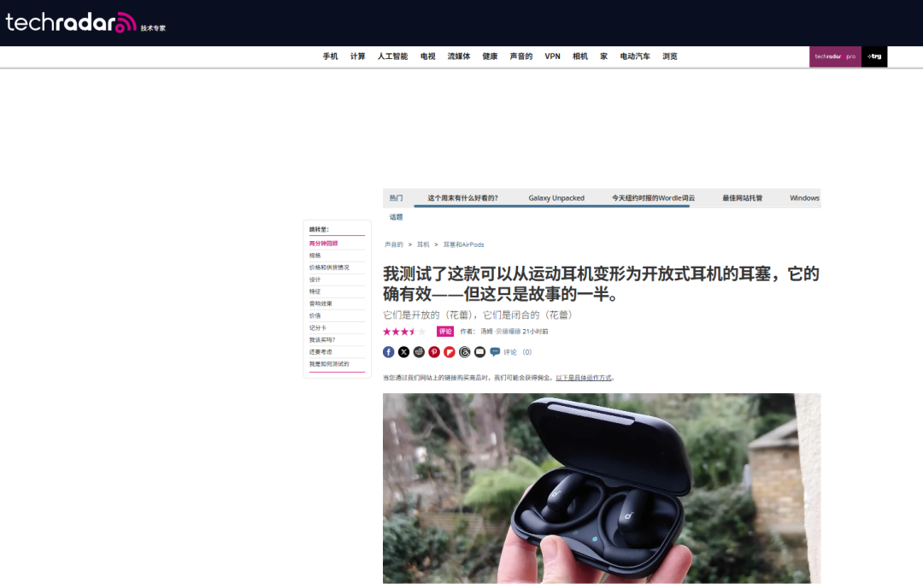The width and height of the screenshot is (923, 588).
Task: Open 耳机 in the breadcrumb trail
Action: point(422,244)
